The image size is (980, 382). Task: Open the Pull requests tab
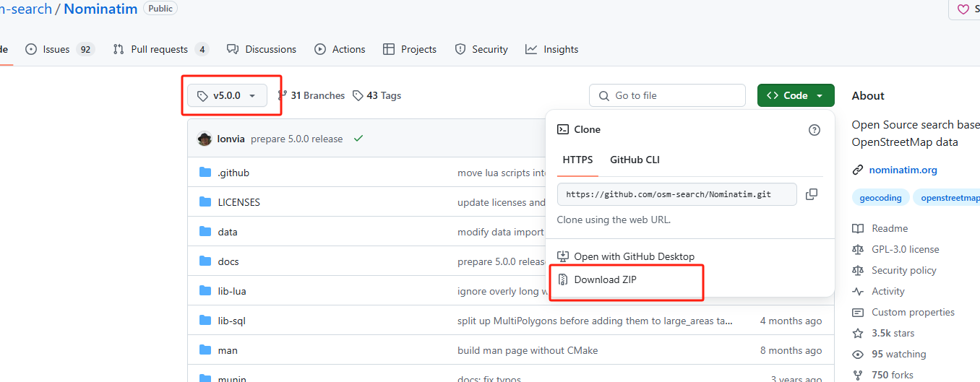coord(160,49)
